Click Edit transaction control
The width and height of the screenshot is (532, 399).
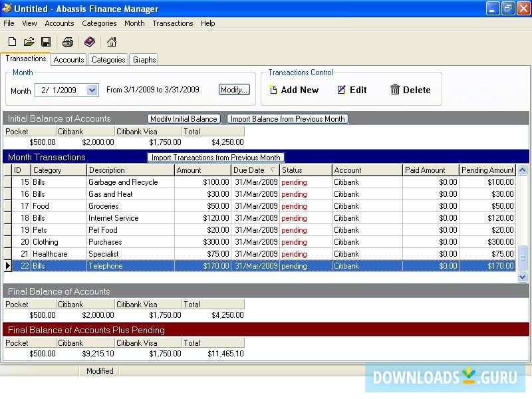pos(352,90)
